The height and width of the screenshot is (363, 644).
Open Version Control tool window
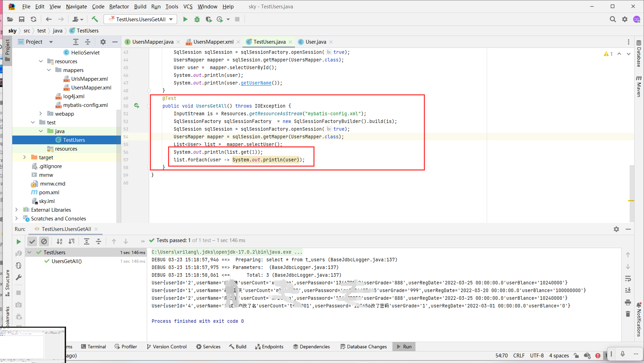click(x=167, y=347)
